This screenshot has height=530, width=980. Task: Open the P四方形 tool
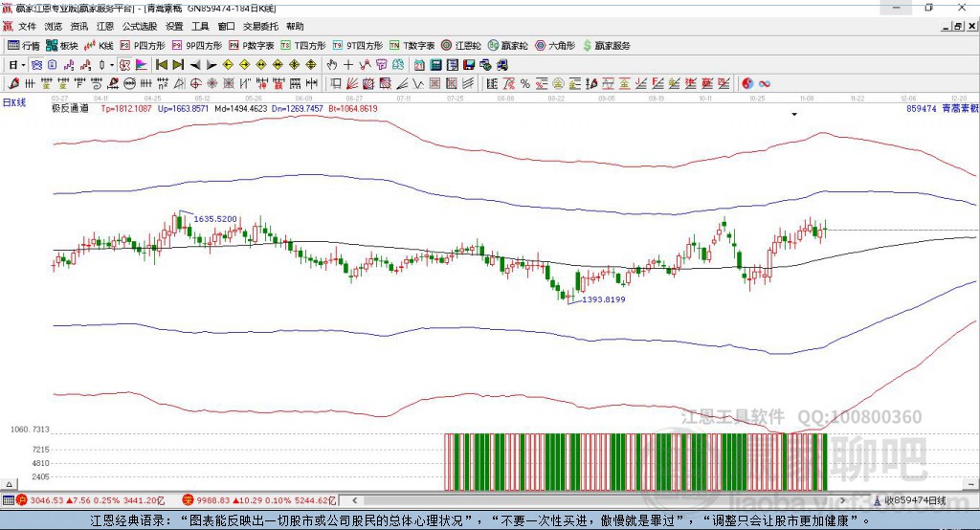[143, 45]
